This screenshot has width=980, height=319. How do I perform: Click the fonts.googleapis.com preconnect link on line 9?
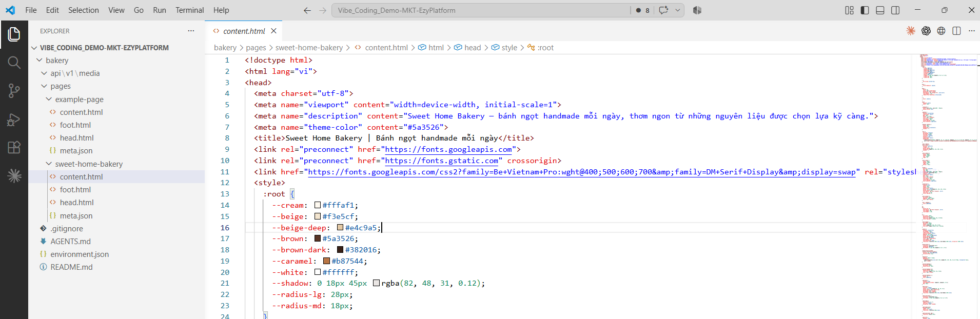(448, 149)
